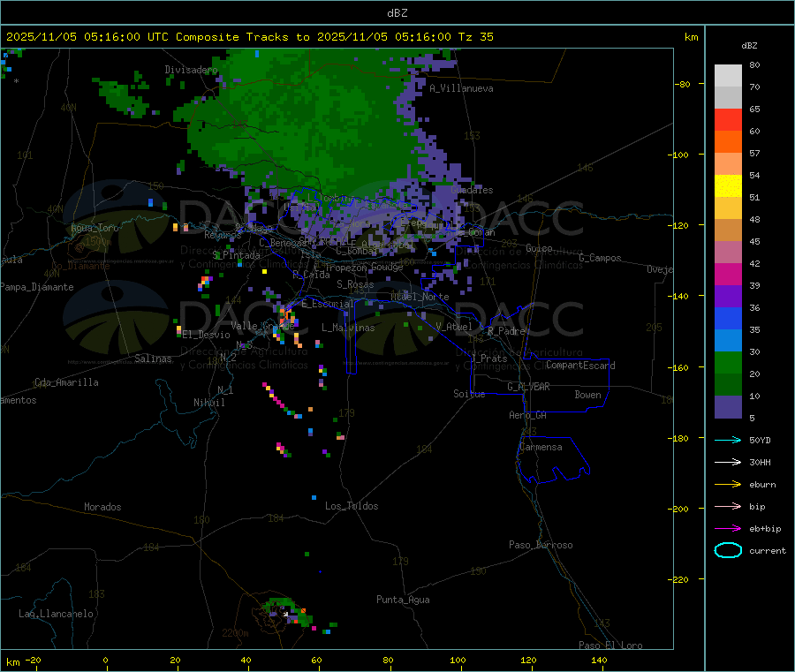The image size is (795, 672).
Task: Pick the magenta 39–42 dBZ color swatch
Action: 728,274
